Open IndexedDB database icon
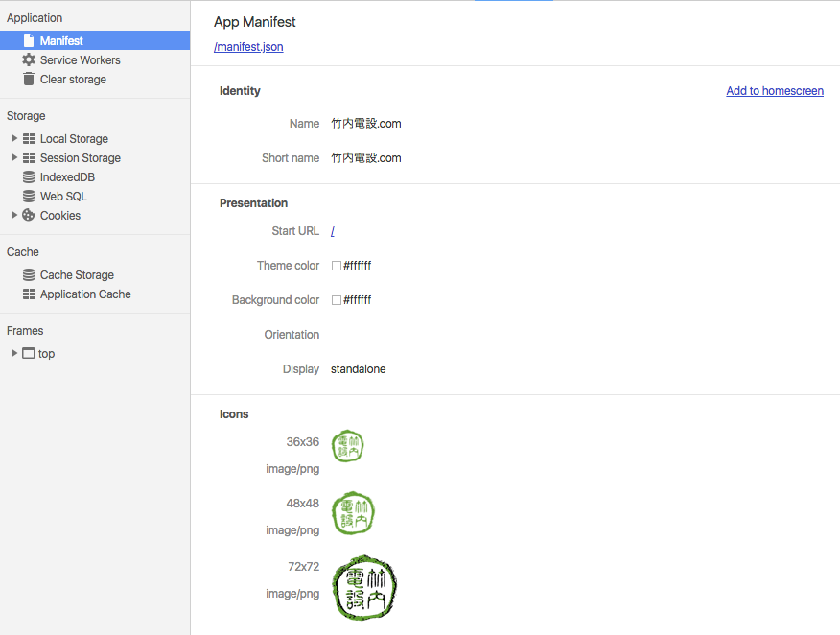Image resolution: width=840 pixels, height=635 pixels. tap(29, 176)
